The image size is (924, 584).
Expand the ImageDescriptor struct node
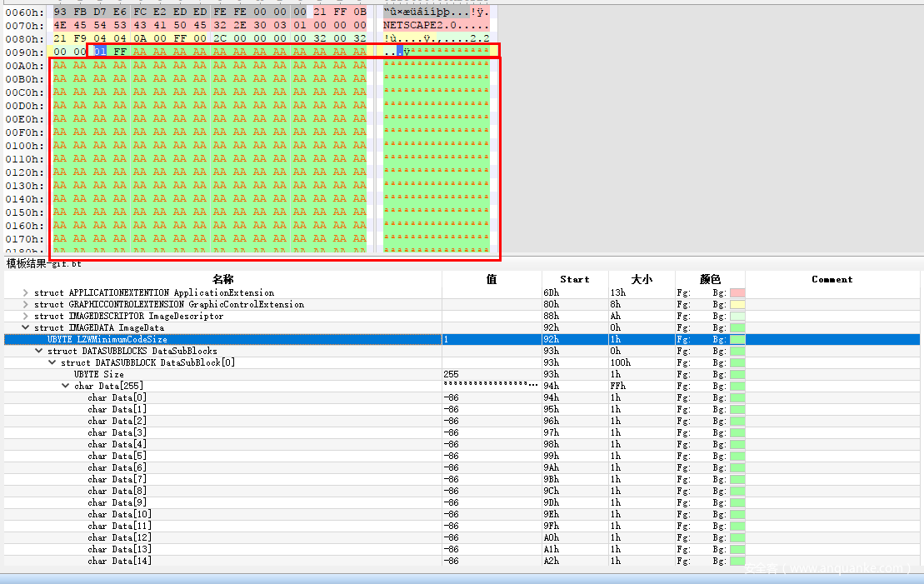25,316
